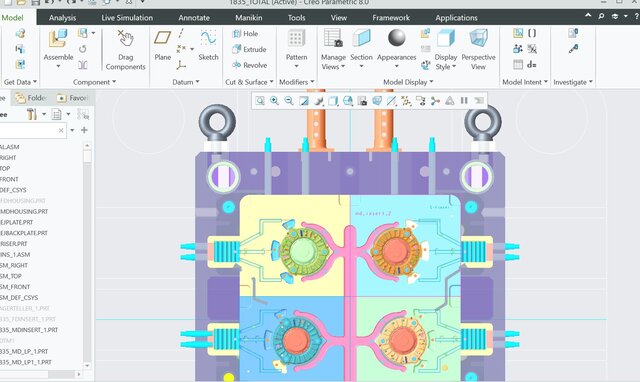The width and height of the screenshot is (640, 382).
Task: Switch to the Folder browser tab
Action: click(x=31, y=98)
